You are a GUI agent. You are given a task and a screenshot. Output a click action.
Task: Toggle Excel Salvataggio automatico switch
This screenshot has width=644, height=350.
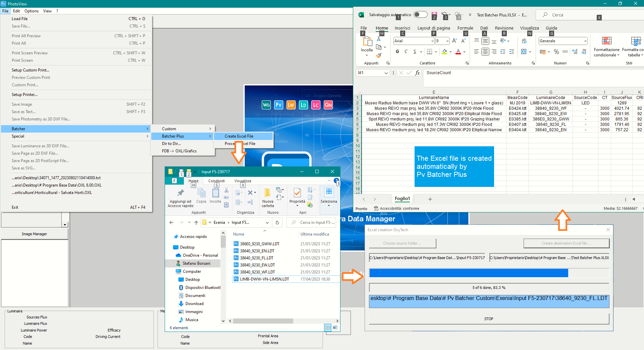point(420,14)
